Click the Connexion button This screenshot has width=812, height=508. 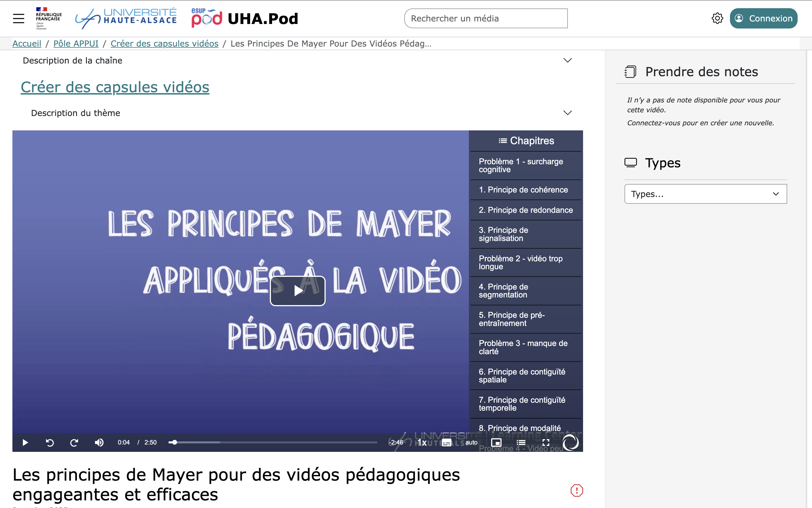(763, 18)
